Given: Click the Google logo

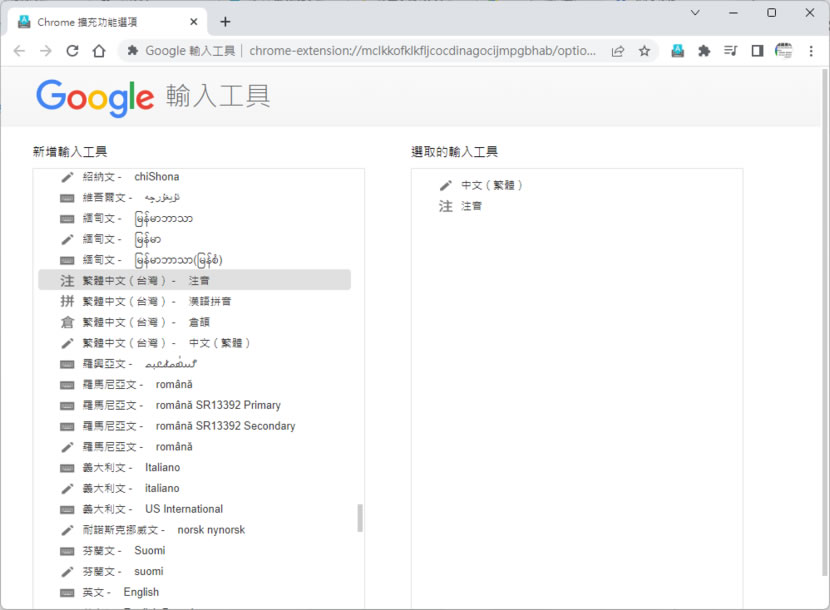Looking at the screenshot, I should (x=95, y=97).
